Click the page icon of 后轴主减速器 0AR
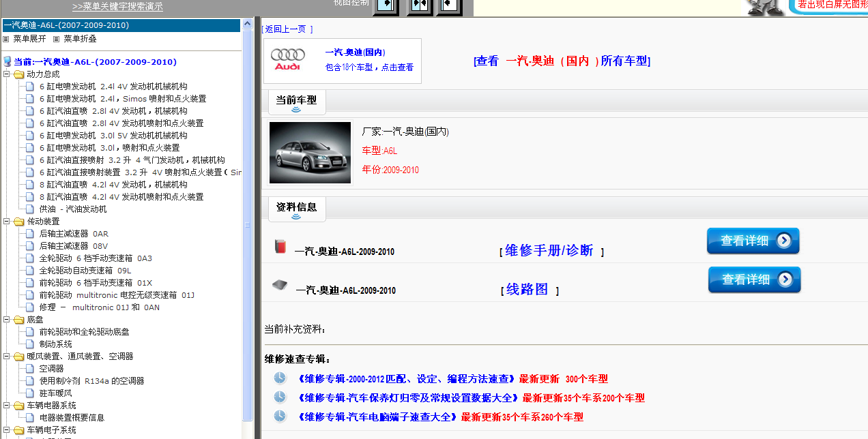 pos(30,233)
